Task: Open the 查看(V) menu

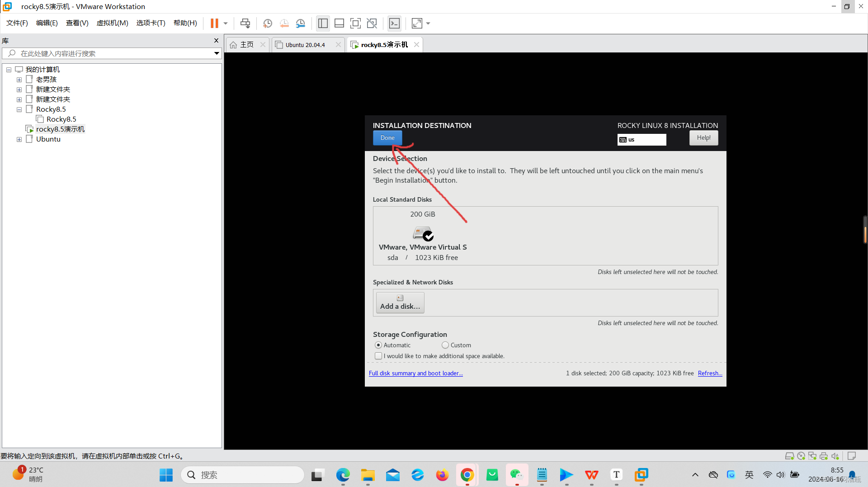Action: point(77,23)
